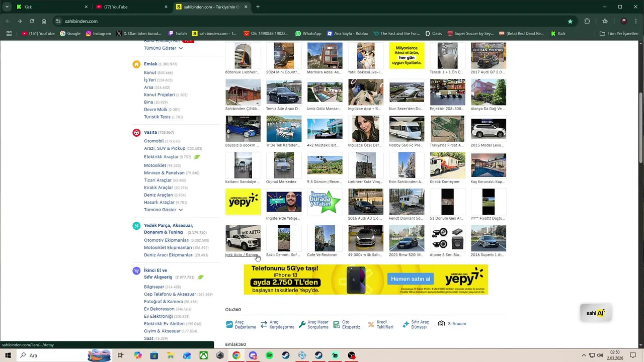The image size is (644, 362).
Task: Open Araç Değerleme tool icon
Action: tap(229, 325)
